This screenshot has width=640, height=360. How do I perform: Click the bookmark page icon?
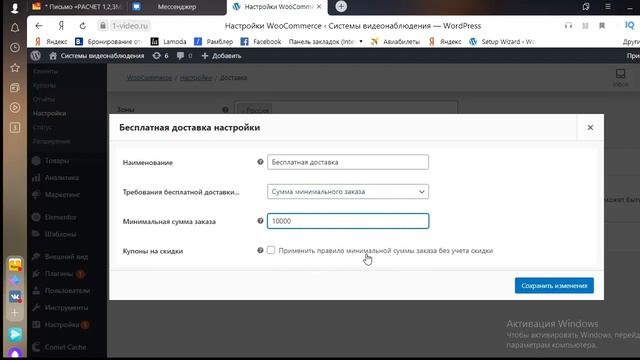(x=602, y=26)
